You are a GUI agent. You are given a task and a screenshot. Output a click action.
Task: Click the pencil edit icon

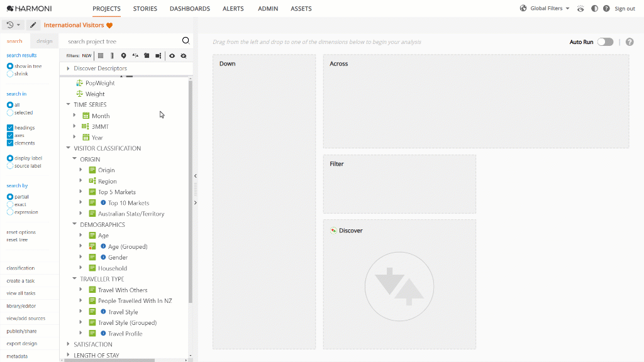[33, 25]
